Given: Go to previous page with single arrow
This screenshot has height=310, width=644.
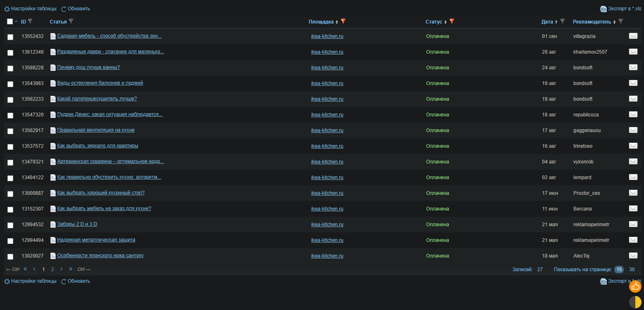Looking at the screenshot, I should pyautogui.click(x=34, y=269).
